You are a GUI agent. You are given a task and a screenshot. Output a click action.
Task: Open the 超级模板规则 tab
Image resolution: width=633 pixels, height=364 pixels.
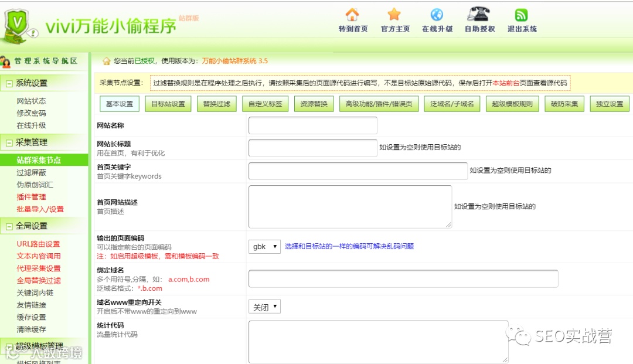[x=512, y=104]
